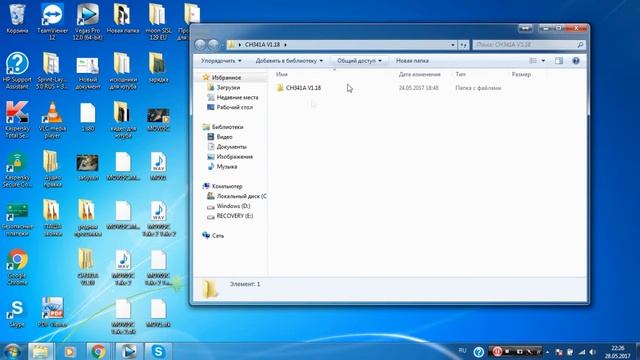Open the Упорядочить dropdown menu

pos(221,61)
